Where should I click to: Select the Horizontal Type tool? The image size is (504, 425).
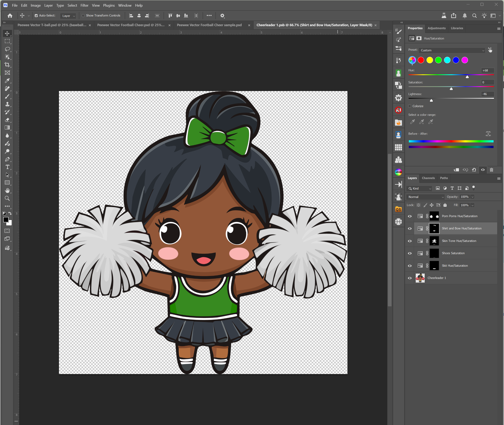[x=7, y=167]
